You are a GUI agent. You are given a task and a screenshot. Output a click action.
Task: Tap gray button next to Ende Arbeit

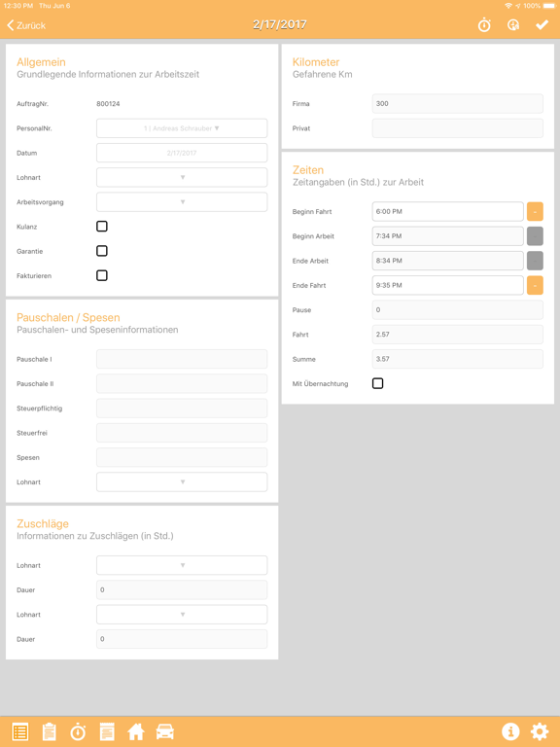point(535,261)
